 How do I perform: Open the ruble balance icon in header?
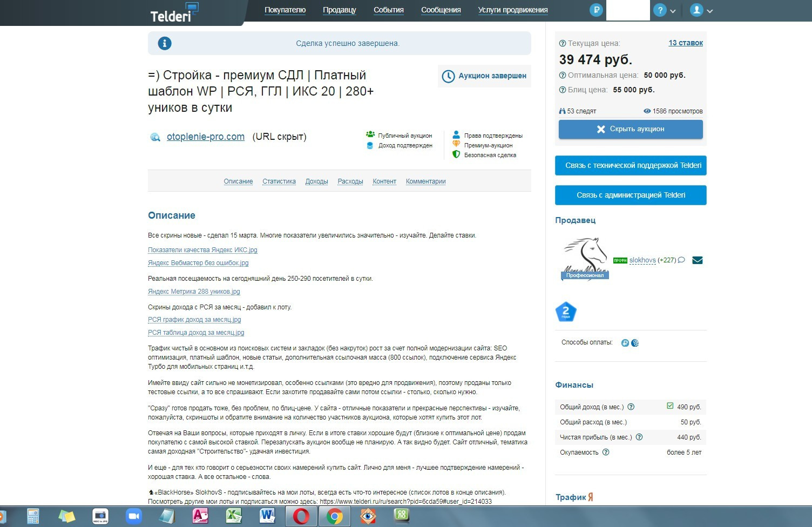pos(596,10)
